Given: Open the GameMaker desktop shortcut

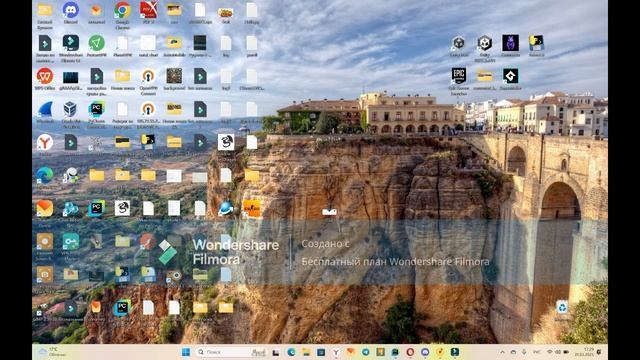Looking at the screenshot, I should (510, 76).
